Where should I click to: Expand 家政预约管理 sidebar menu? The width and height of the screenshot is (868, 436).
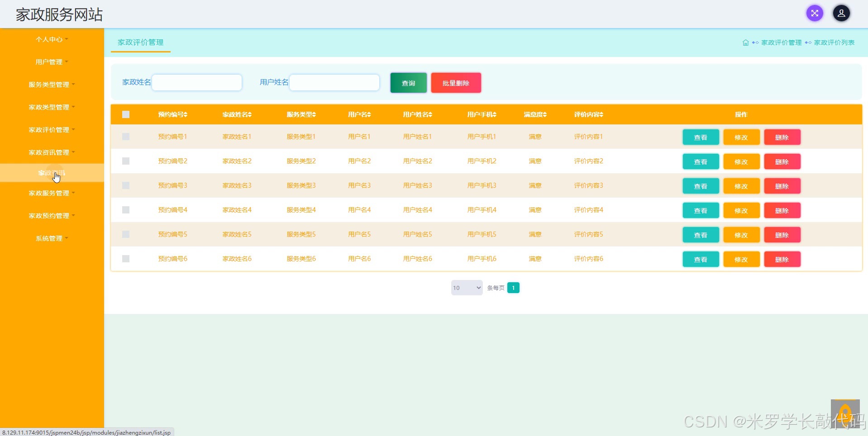(52, 216)
